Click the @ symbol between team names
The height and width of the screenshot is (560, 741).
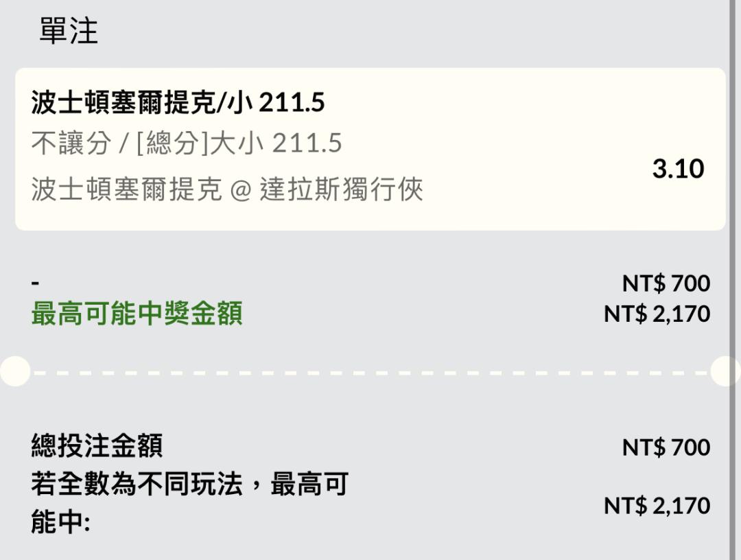(241, 190)
